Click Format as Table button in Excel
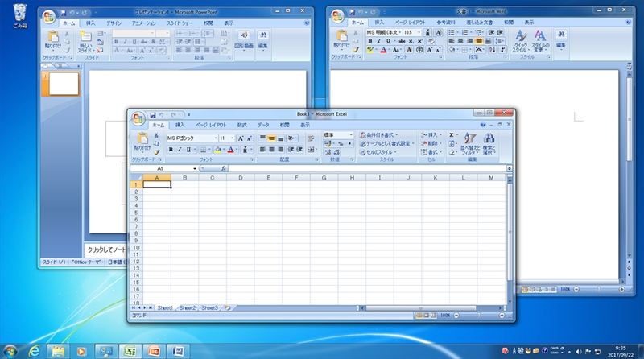 pos(386,144)
